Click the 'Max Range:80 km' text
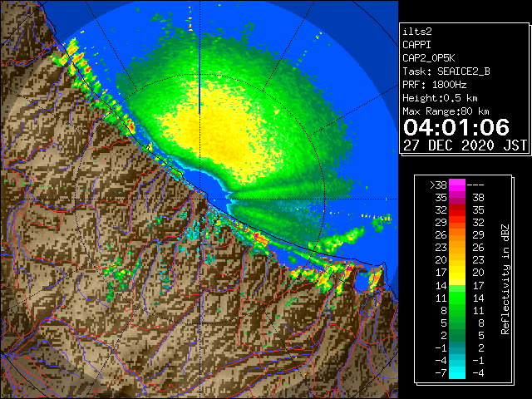 tap(446, 111)
